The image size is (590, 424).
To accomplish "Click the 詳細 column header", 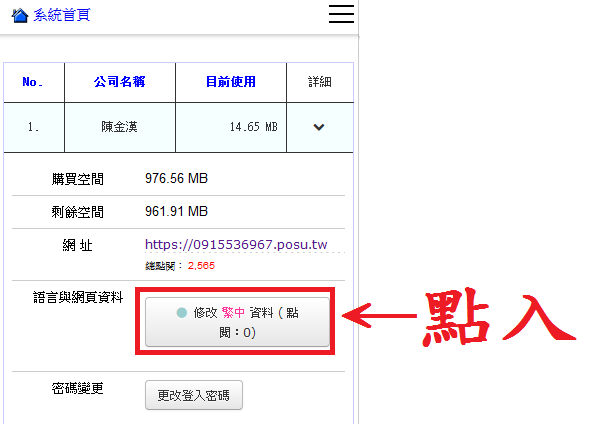I will pyautogui.click(x=320, y=82).
